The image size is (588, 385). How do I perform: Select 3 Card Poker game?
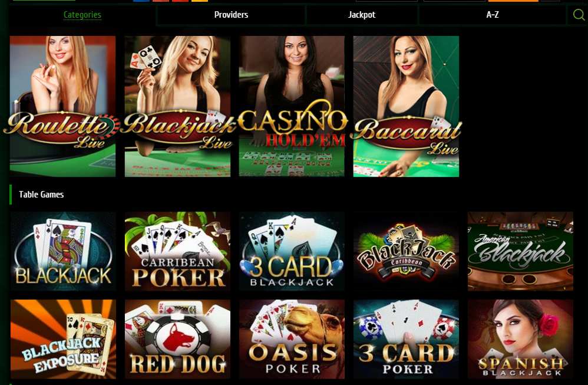click(406, 339)
